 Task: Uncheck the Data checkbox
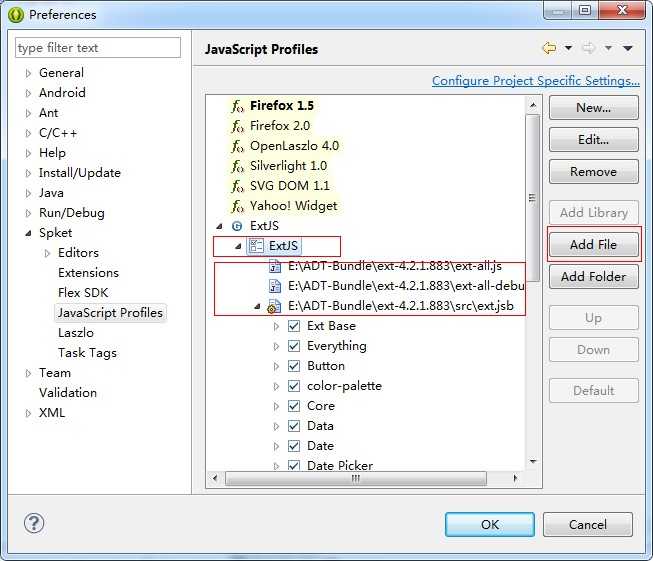click(x=294, y=426)
